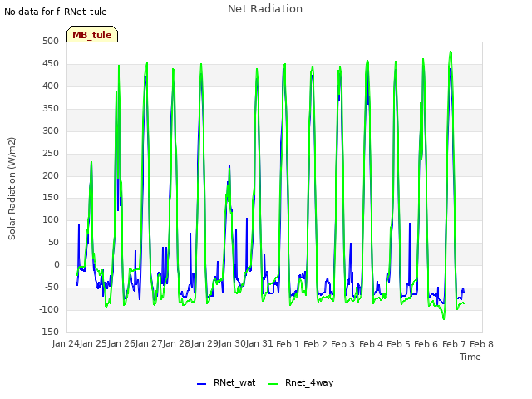
Task: Click the 100 y-axis tick label
Action: tap(51, 219)
